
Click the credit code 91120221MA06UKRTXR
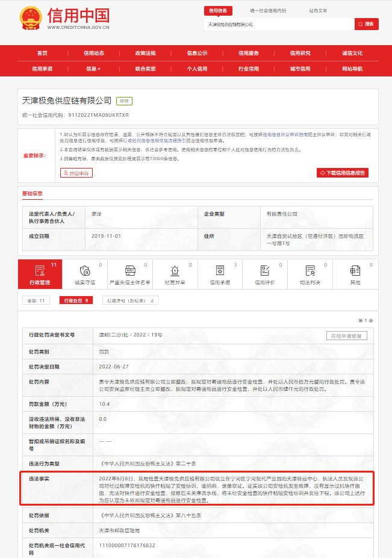99,115
